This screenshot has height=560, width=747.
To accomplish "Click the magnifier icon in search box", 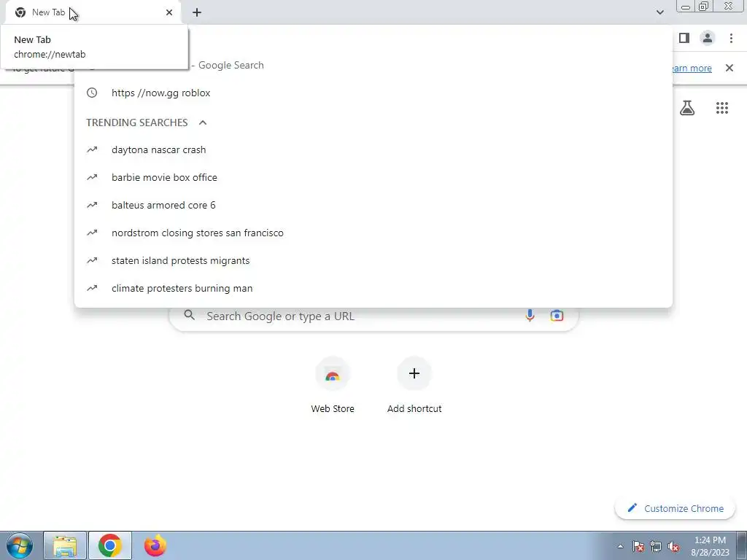I will point(189,315).
